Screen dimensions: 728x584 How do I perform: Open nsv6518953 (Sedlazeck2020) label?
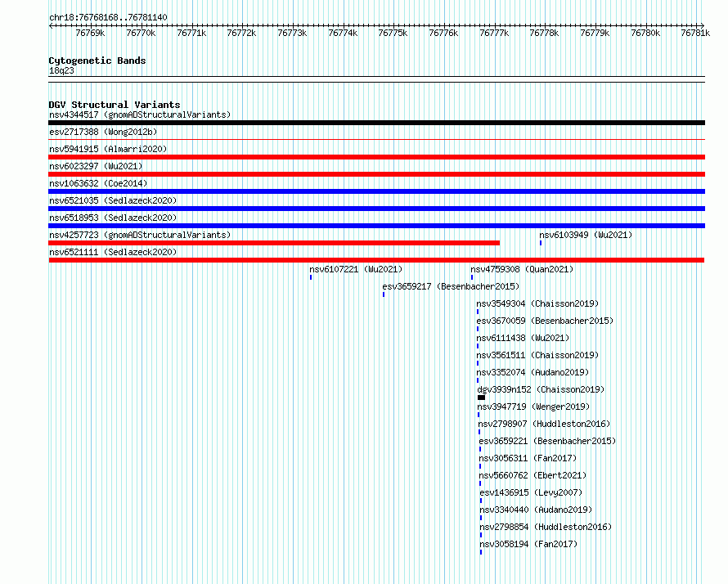pyautogui.click(x=113, y=218)
